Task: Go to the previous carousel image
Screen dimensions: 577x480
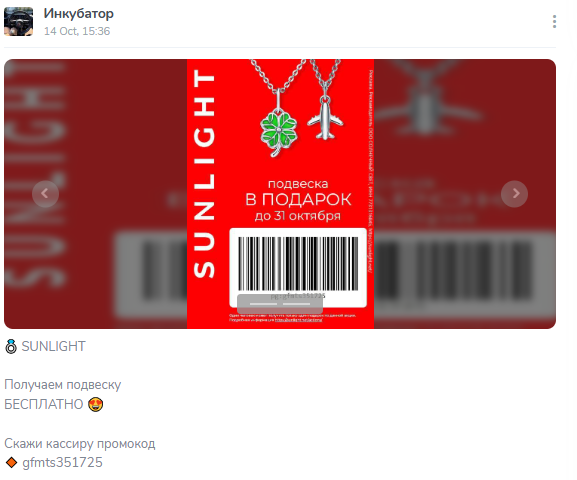Action: [x=45, y=194]
